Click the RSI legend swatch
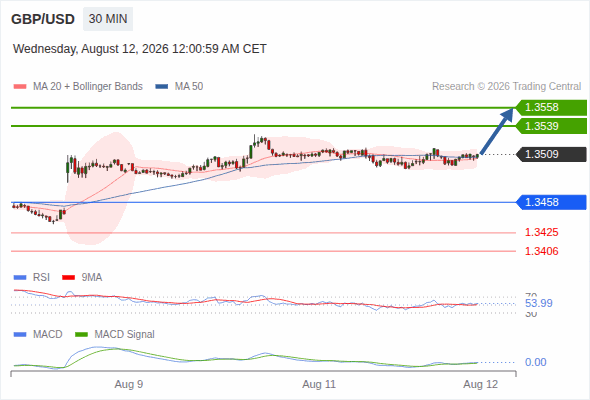This screenshot has height=400, width=590. point(20,278)
